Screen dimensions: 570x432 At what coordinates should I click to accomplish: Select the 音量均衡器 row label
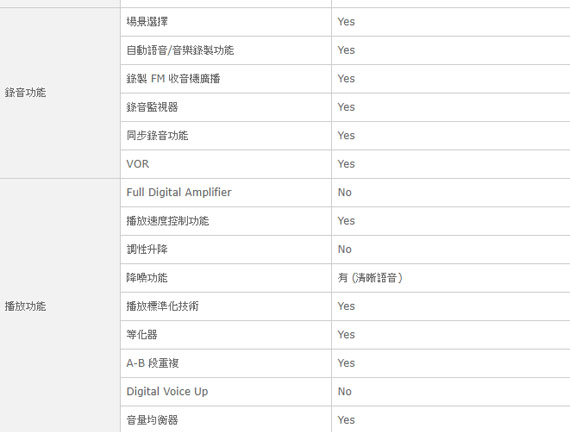pos(152,420)
